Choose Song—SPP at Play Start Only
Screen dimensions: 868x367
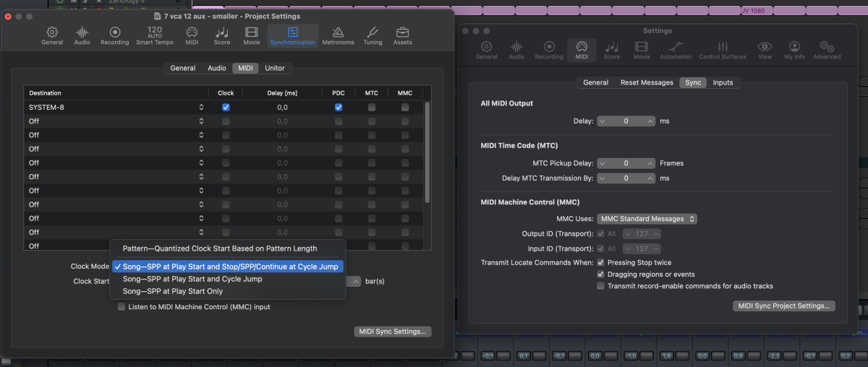click(x=173, y=291)
